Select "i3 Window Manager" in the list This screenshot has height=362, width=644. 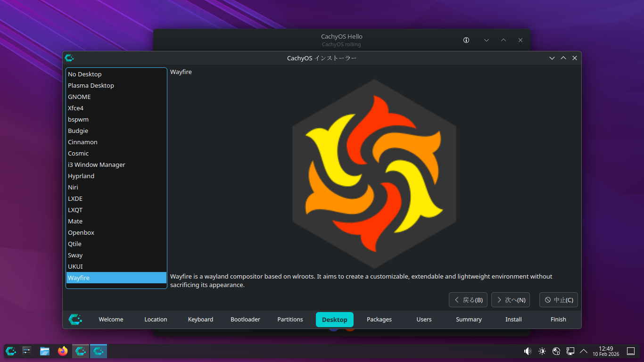(x=116, y=165)
